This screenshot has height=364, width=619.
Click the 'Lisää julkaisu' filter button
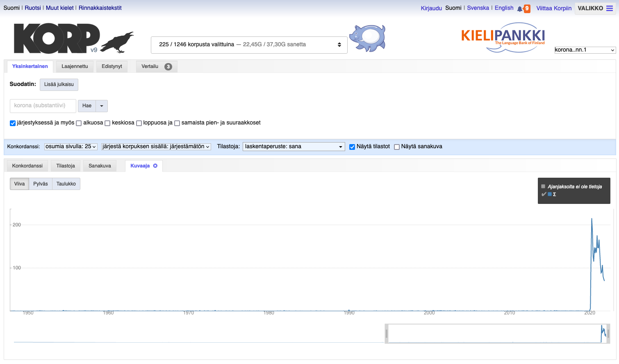tap(59, 84)
